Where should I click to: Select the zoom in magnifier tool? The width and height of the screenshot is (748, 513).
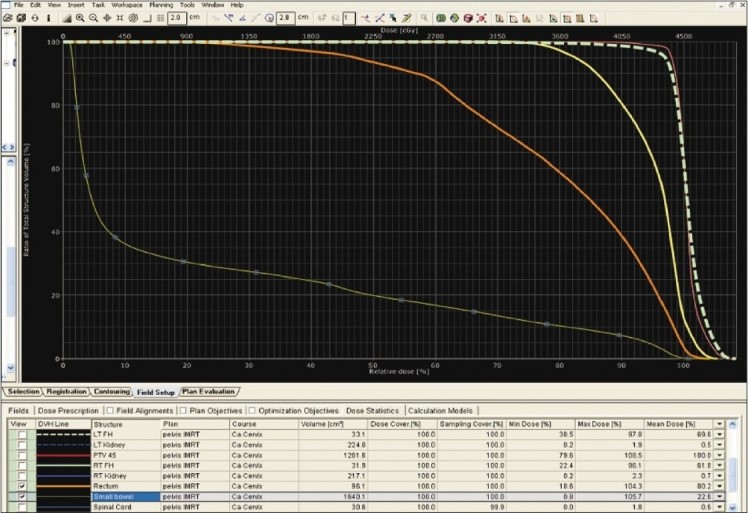pyautogui.click(x=80, y=18)
